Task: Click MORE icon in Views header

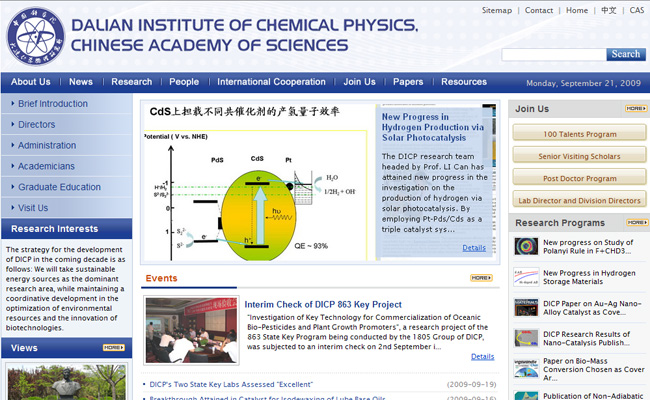Action: pyautogui.click(x=113, y=348)
